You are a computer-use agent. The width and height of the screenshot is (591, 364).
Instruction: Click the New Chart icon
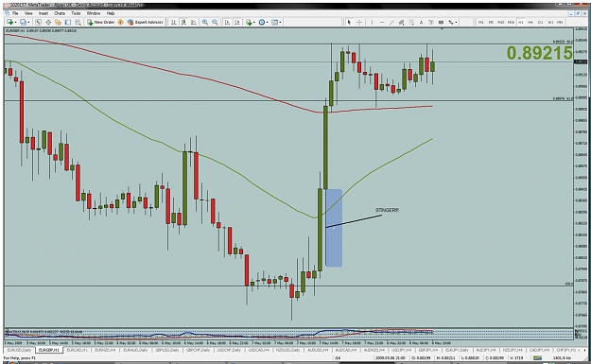coord(9,23)
